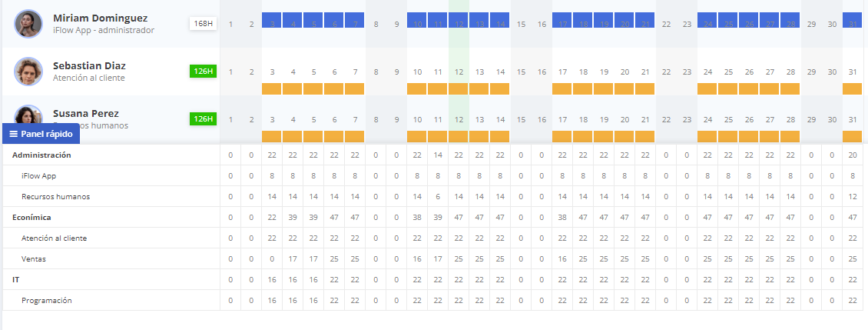868x330 pixels.
Task: Click Sebastian Diaz's green 126H badge
Action: pyautogui.click(x=203, y=72)
